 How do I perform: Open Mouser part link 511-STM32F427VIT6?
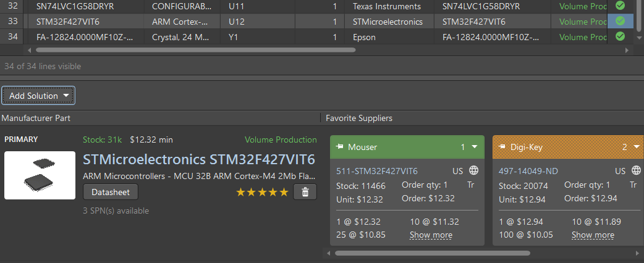[x=376, y=170]
